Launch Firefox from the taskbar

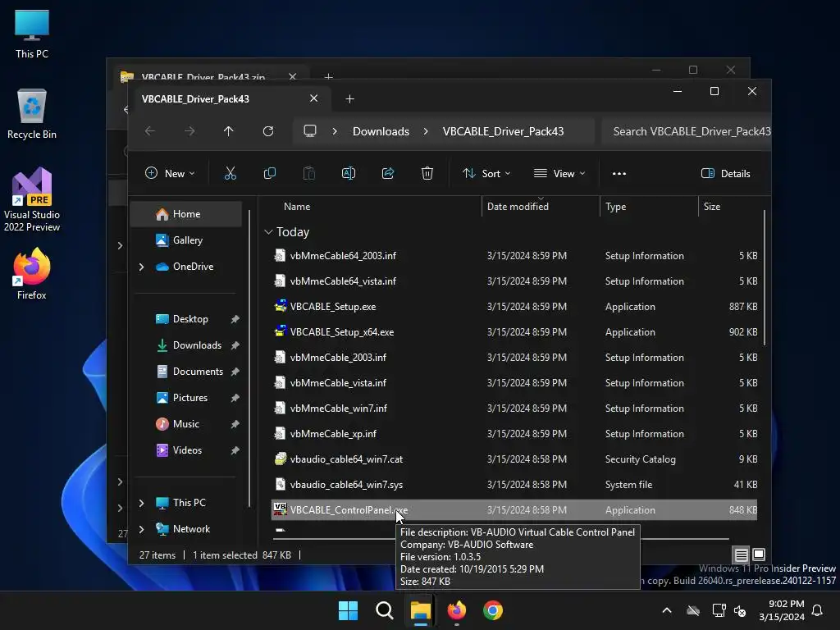point(456,610)
